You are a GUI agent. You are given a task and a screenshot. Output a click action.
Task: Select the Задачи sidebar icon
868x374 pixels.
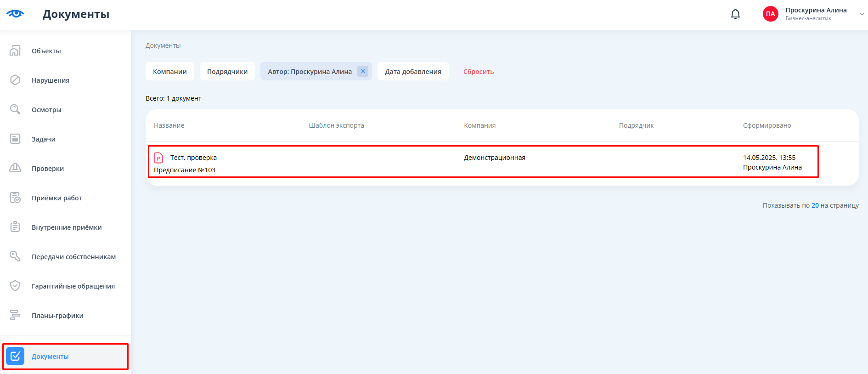point(15,139)
